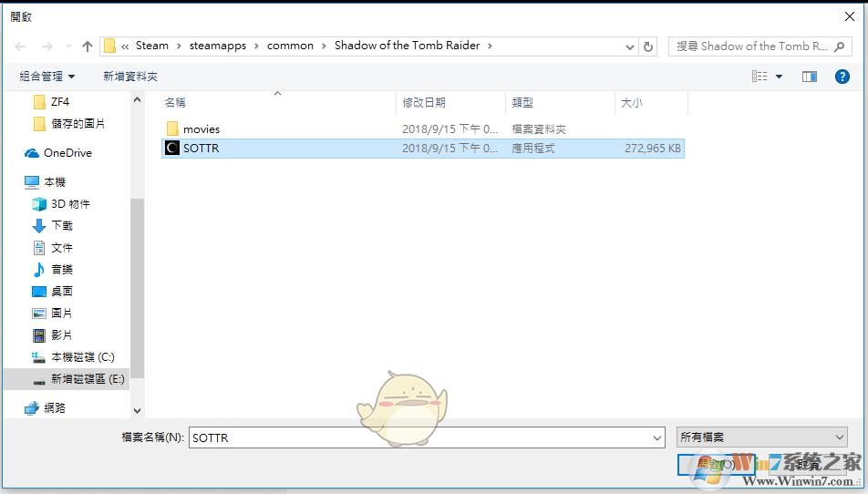Open the 組合管理 menu
This screenshot has height=494, width=868.
coord(47,77)
